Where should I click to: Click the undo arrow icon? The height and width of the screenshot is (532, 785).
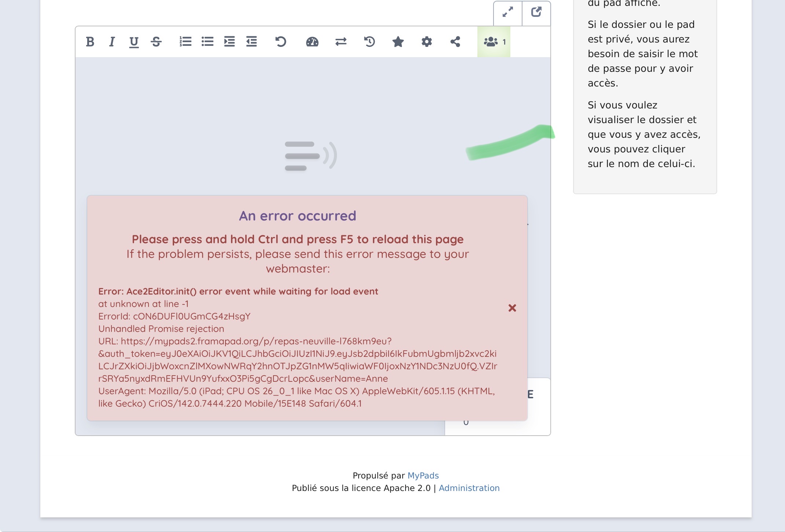(281, 42)
